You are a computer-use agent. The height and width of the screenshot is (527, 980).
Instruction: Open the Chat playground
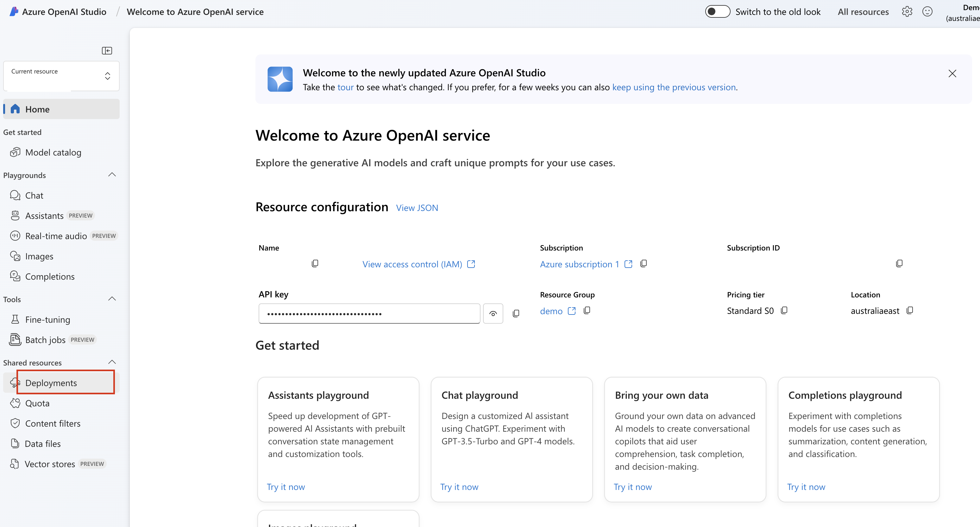coord(34,195)
